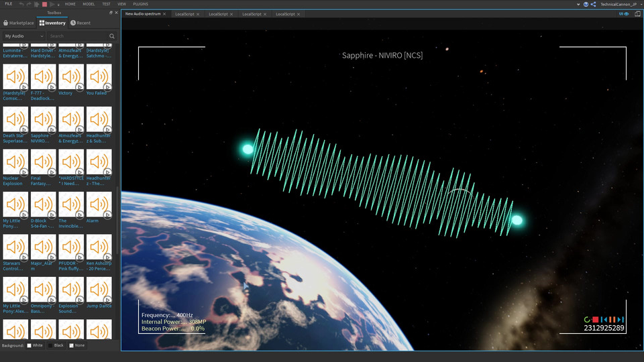This screenshot has height=362, width=644.
Task: Click the (Hardstyle) Cosmic audio link
Action: click(x=14, y=96)
